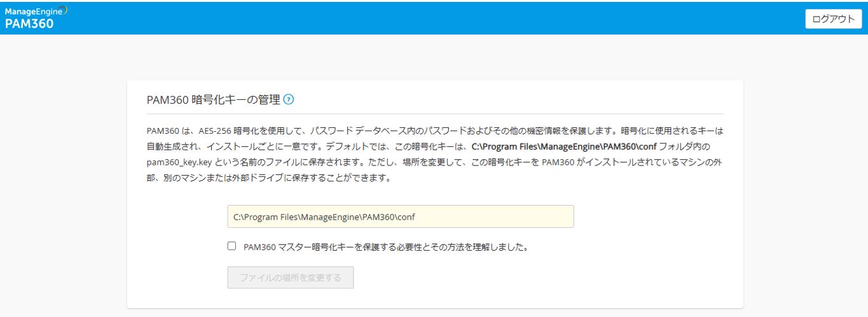The image size is (868, 317).
Task: Click the help question mark icon
Action: [289, 99]
